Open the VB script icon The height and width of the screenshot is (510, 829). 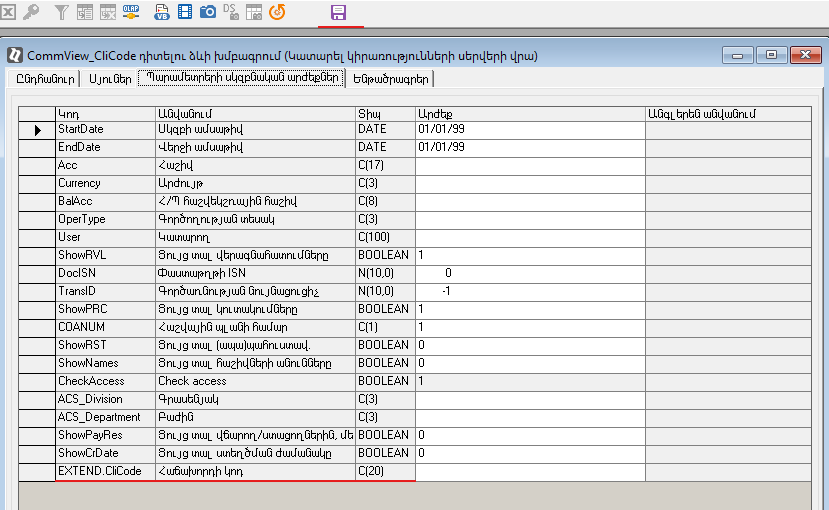[x=161, y=12]
